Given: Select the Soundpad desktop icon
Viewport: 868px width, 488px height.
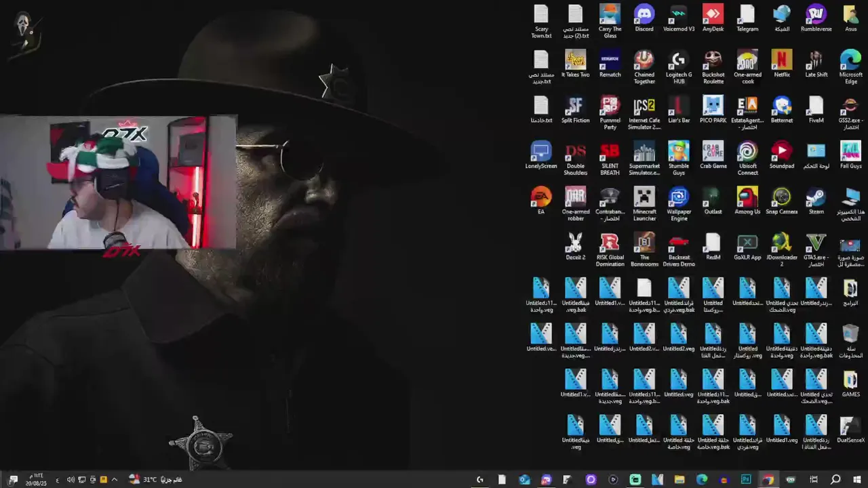Looking at the screenshot, I should [782, 155].
